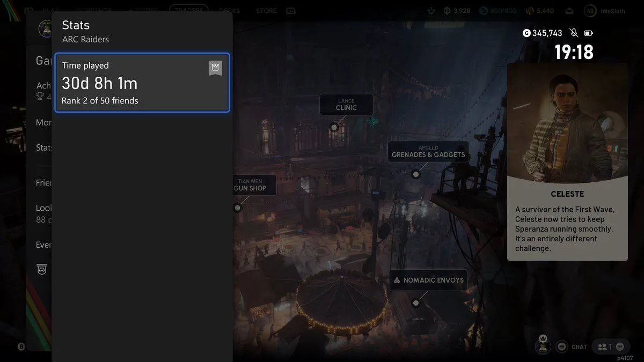644x362 pixels.
Task: Click the ARC Raiders subtitle text
Action: (85, 39)
